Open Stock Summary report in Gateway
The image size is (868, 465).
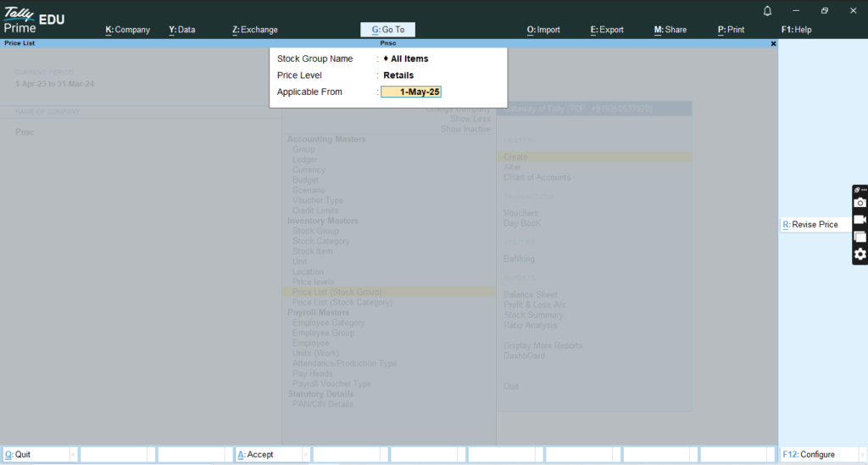(534, 316)
